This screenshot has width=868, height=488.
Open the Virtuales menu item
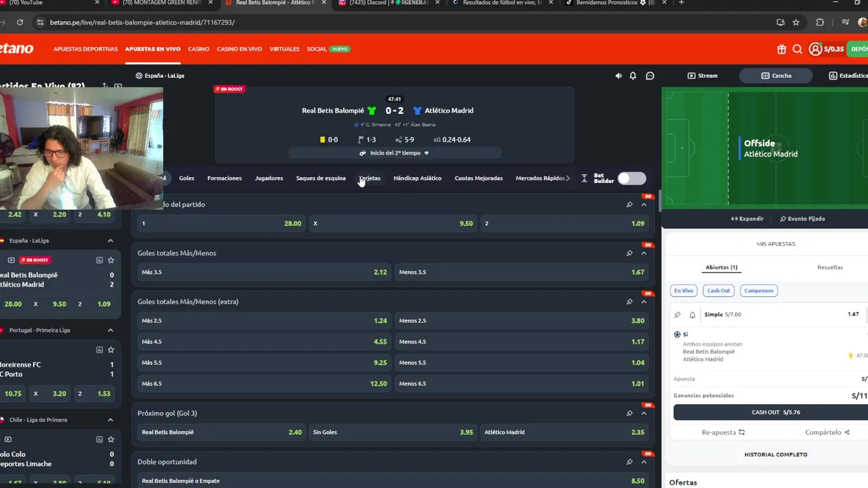284,49
